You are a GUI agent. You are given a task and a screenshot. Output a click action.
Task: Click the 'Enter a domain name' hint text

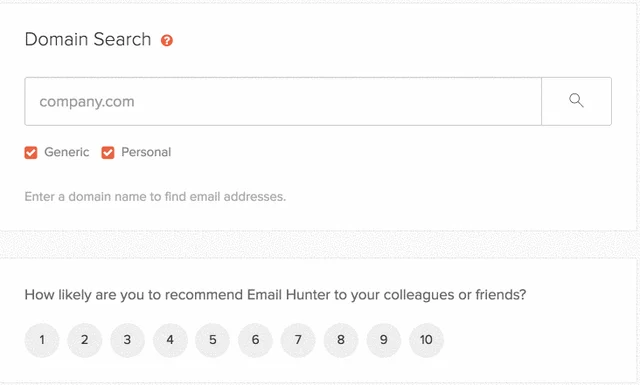click(155, 196)
